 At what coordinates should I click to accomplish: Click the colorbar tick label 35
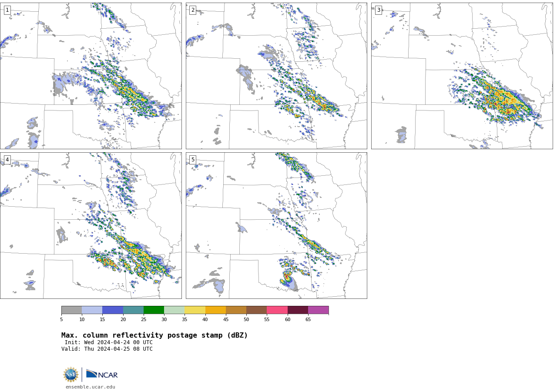point(185,320)
